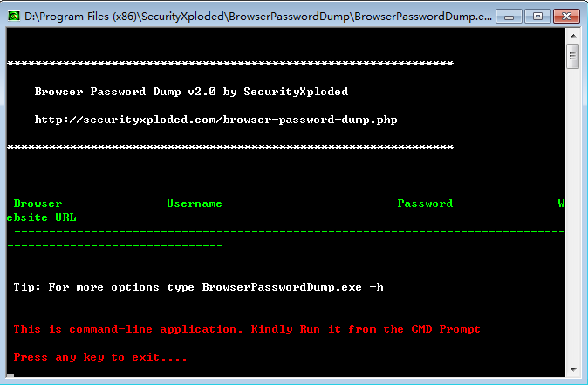Image resolution: width=588 pixels, height=385 pixels.
Task: Click the title bar file path text
Action: [x=253, y=16]
